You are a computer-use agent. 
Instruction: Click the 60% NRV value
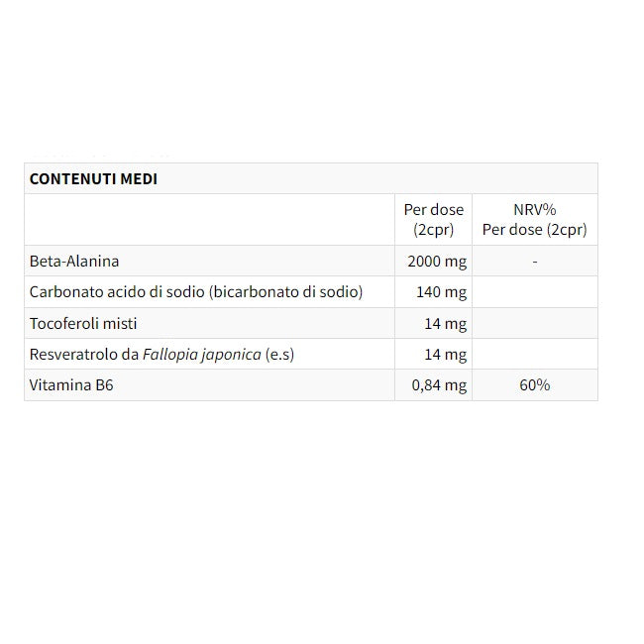(x=535, y=384)
